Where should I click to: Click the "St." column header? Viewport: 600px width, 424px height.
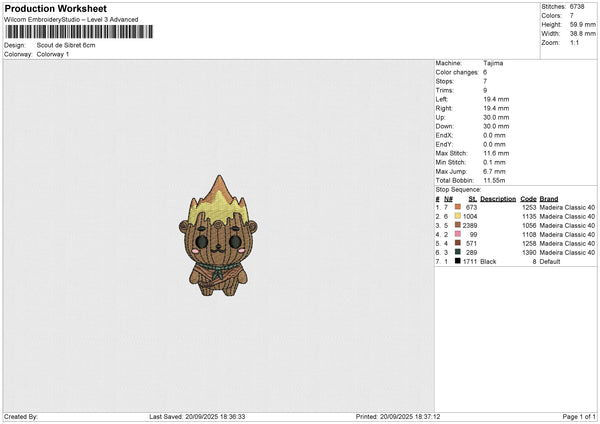coord(473,199)
